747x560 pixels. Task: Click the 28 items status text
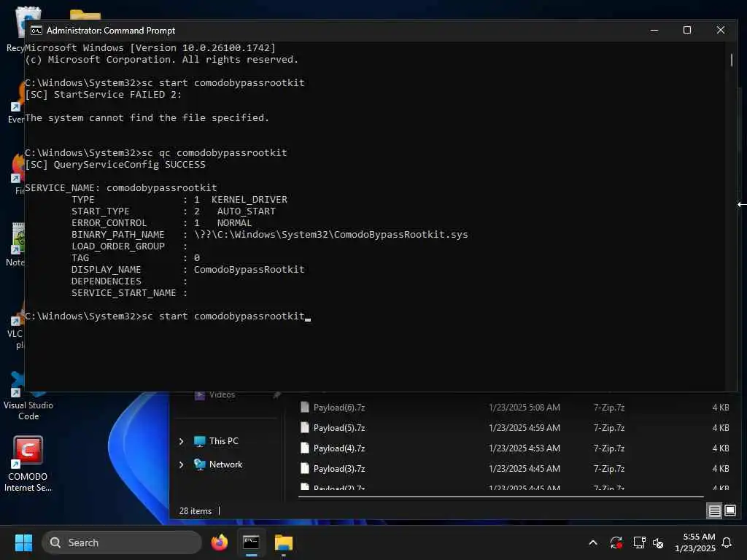(x=196, y=511)
